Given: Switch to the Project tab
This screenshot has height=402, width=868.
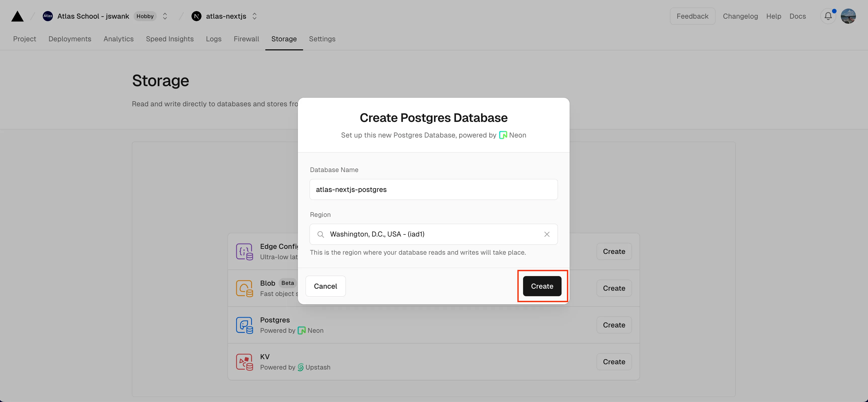Looking at the screenshot, I should click(x=25, y=39).
